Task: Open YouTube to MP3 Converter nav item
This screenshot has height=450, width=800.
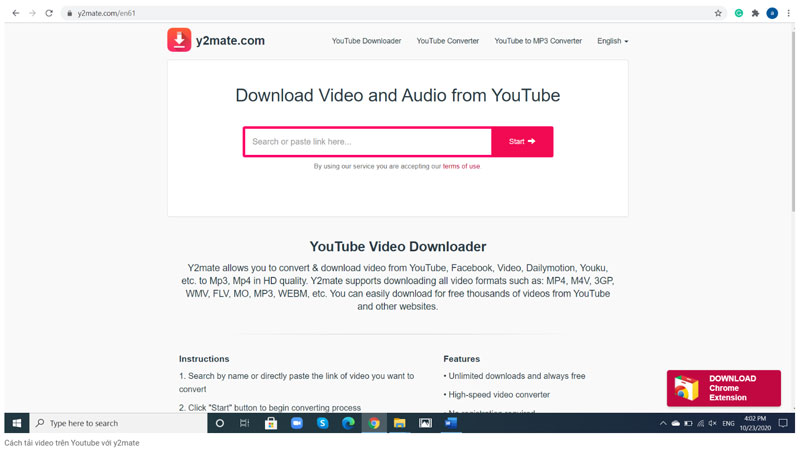Action: [538, 41]
